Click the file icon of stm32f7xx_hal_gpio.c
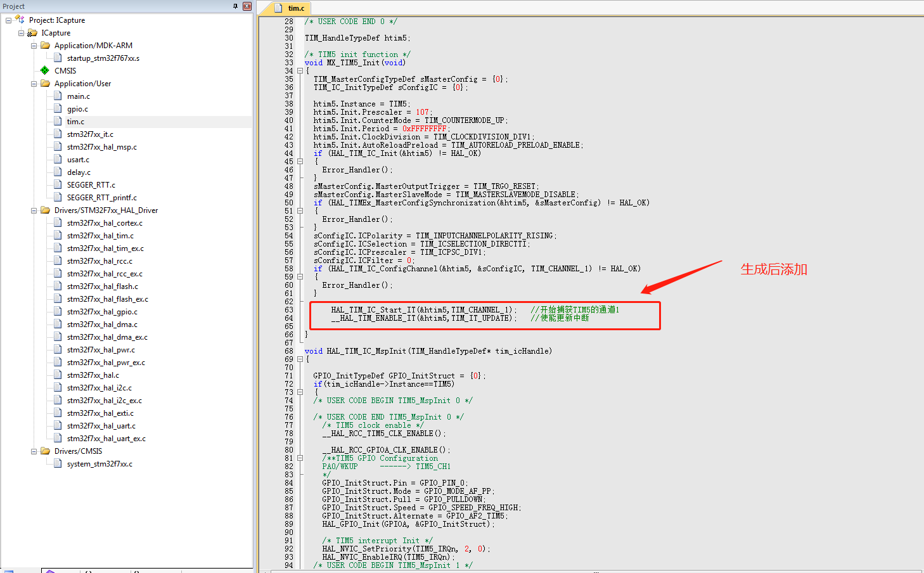 58,311
